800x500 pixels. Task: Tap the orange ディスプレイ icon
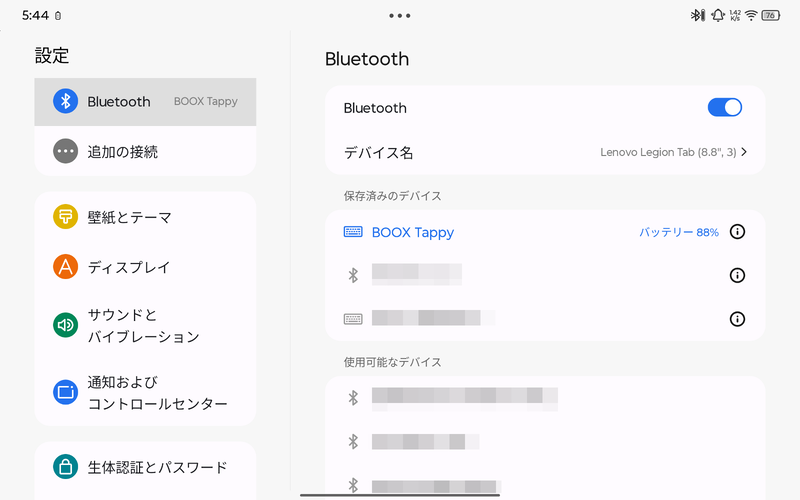pyautogui.click(x=65, y=267)
